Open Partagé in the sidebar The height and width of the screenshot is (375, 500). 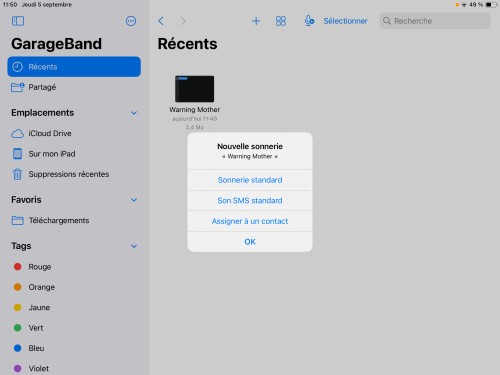point(74,87)
